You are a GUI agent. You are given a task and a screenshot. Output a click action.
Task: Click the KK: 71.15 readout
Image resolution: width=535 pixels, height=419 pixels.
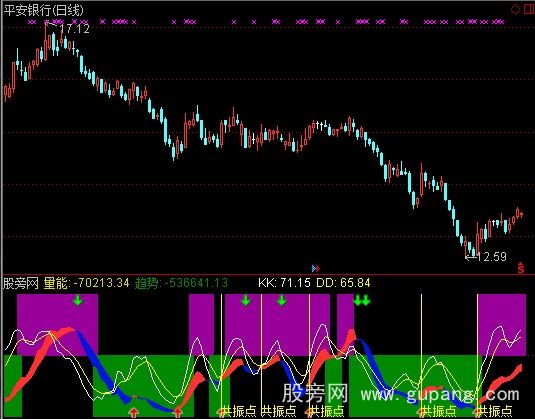click(284, 283)
